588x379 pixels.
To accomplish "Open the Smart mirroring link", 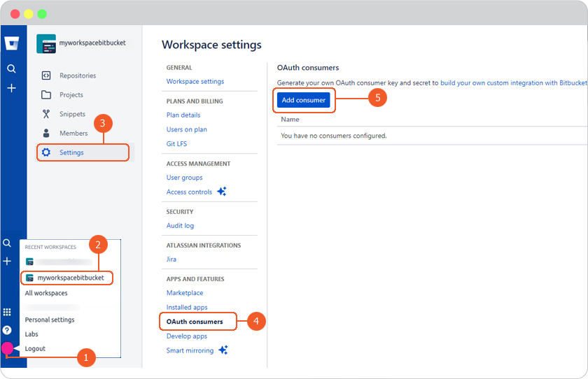I will (190, 350).
